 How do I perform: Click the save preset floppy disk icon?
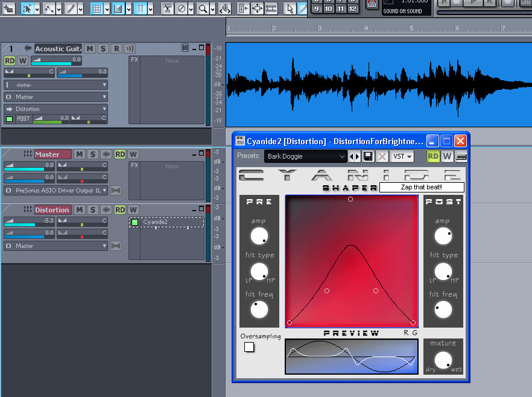point(368,157)
